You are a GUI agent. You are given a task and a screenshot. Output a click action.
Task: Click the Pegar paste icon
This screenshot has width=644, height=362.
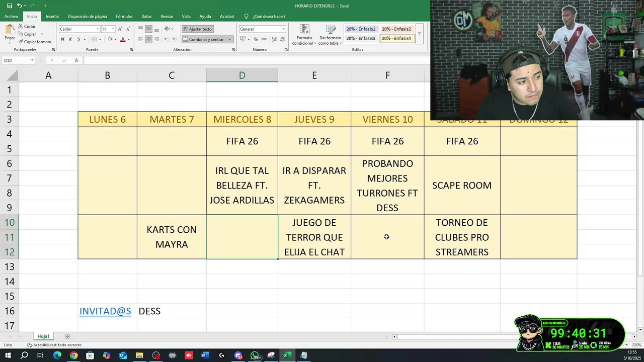coord(10,30)
